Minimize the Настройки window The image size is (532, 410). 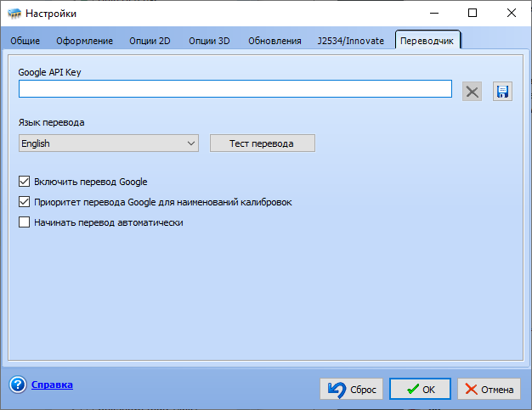click(434, 14)
